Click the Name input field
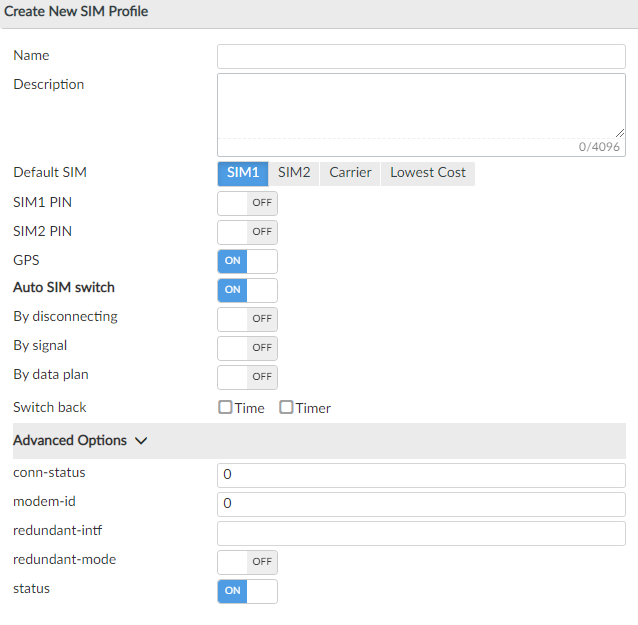Image resolution: width=638 pixels, height=625 pixels. tap(421, 57)
